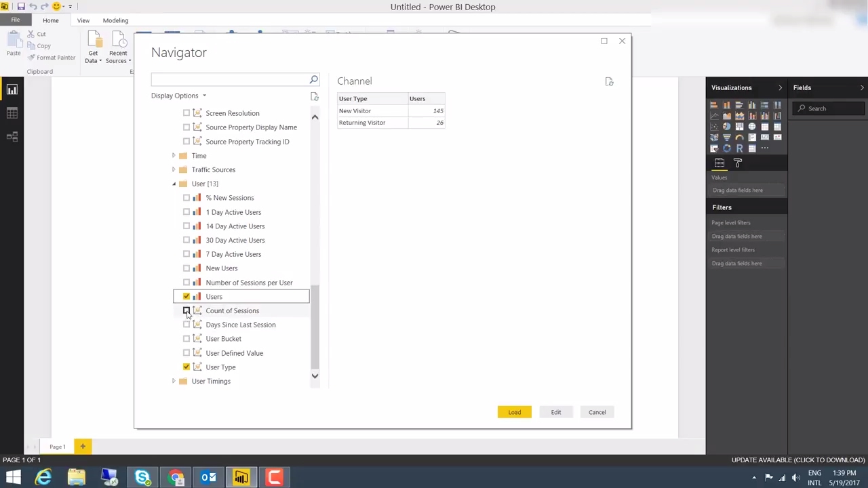Screen dimensions: 868x488
Task: Switch to the Modeling ribbon tab
Action: (115, 20)
